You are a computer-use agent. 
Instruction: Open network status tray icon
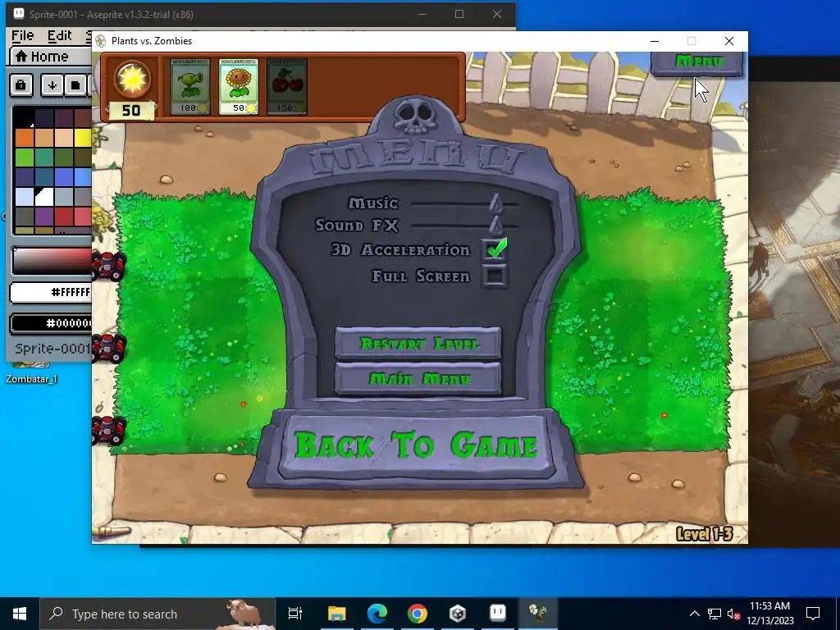[714, 614]
